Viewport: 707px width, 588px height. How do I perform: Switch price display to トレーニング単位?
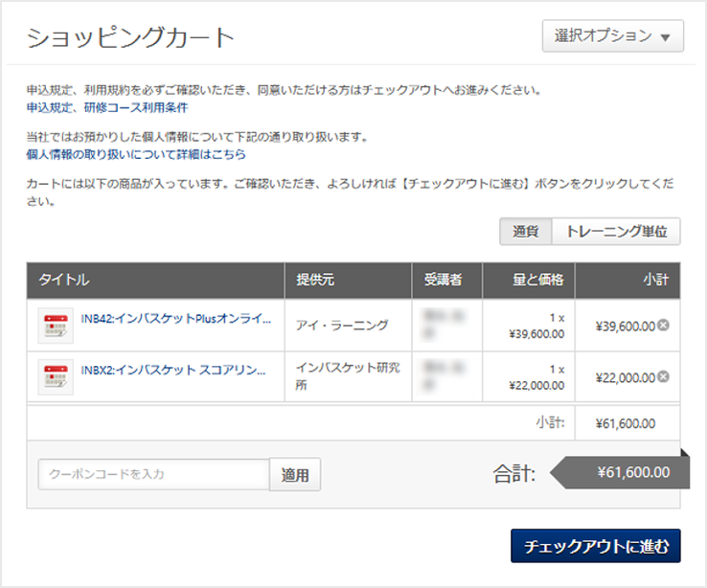click(616, 232)
